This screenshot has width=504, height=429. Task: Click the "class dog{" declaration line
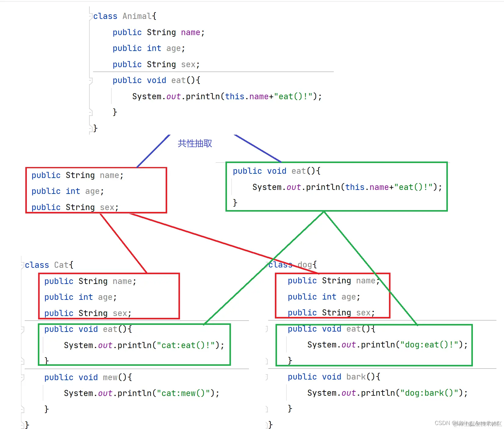click(x=293, y=264)
